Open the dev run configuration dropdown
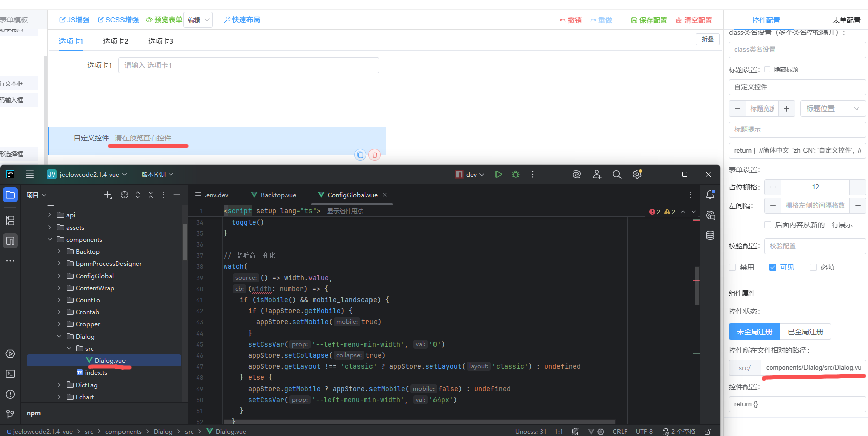The image size is (868, 436). (x=470, y=174)
